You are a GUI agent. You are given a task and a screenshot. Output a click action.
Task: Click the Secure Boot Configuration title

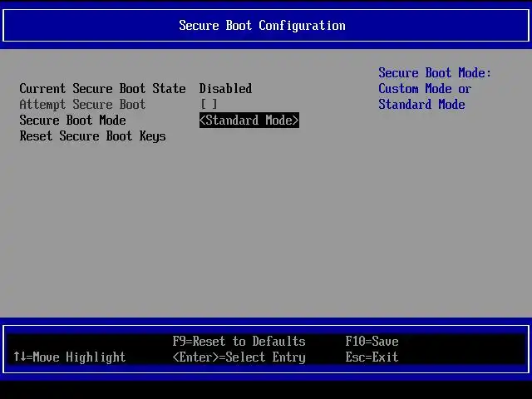coord(263,26)
